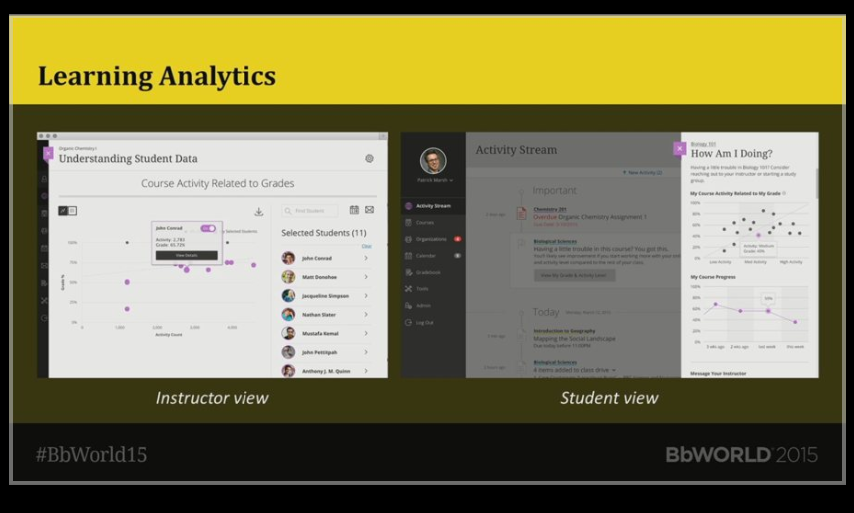The image size is (854, 513).
Task: Click settings gear in Understanding Student Data
Action: point(369,158)
